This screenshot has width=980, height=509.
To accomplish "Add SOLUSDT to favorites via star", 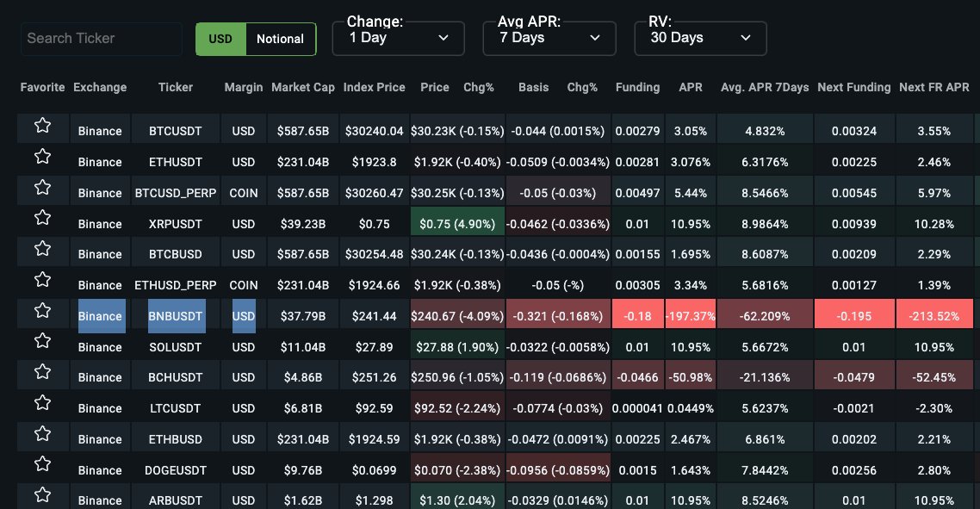I will [x=42, y=342].
